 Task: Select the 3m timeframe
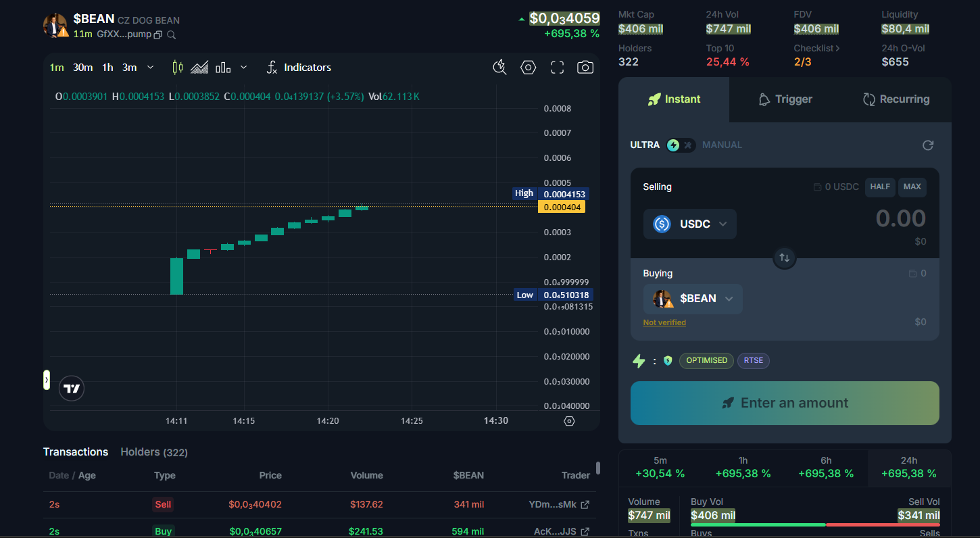tap(129, 68)
